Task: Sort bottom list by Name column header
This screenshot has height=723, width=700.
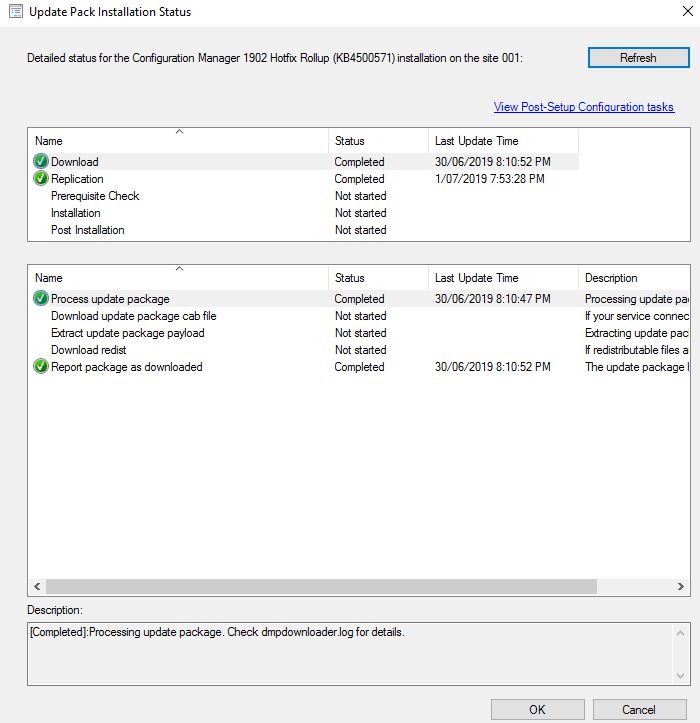Action: click(179, 278)
